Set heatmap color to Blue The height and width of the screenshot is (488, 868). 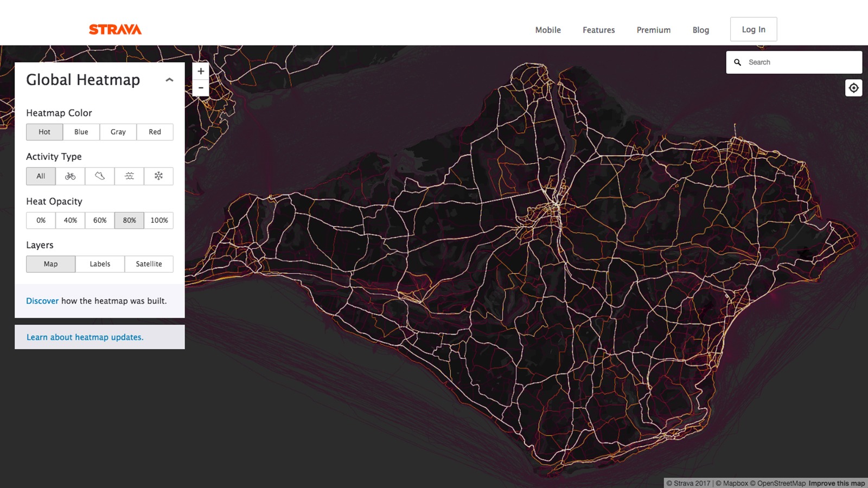(81, 132)
